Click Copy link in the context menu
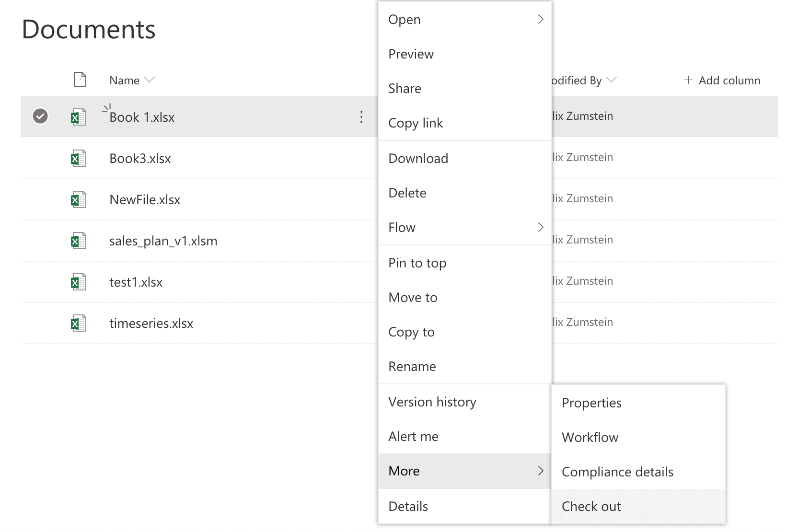This screenshot has height=532, width=787. [415, 123]
